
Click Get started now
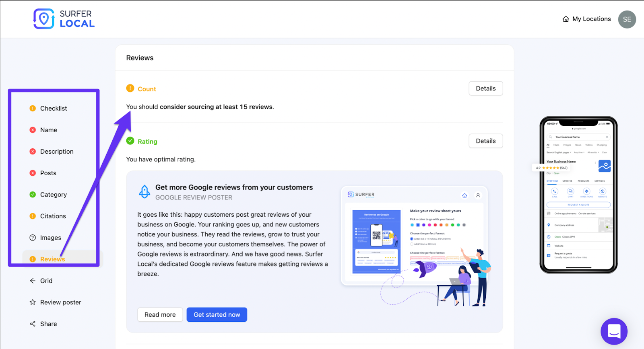[x=217, y=315]
